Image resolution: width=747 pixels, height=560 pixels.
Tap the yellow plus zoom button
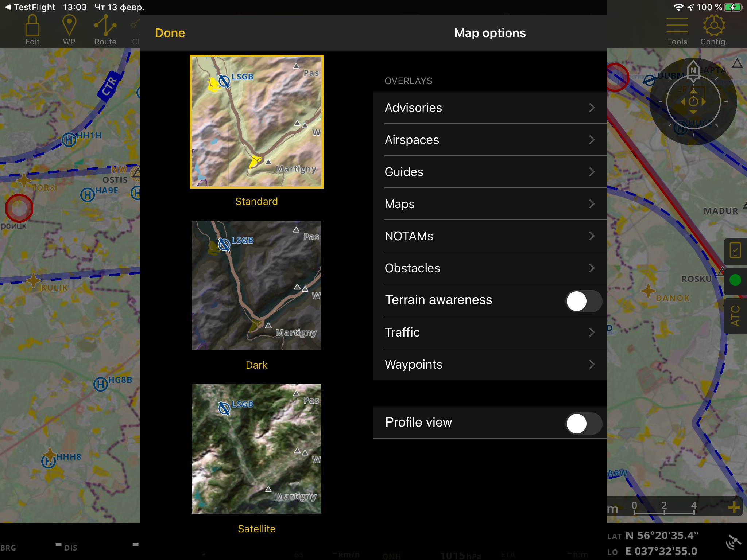(734, 507)
